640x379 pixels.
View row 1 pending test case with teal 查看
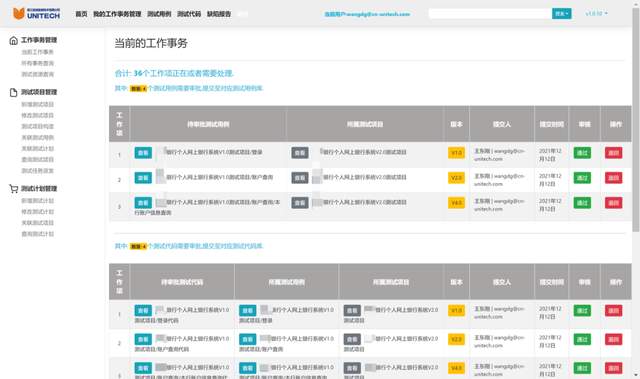click(x=143, y=153)
